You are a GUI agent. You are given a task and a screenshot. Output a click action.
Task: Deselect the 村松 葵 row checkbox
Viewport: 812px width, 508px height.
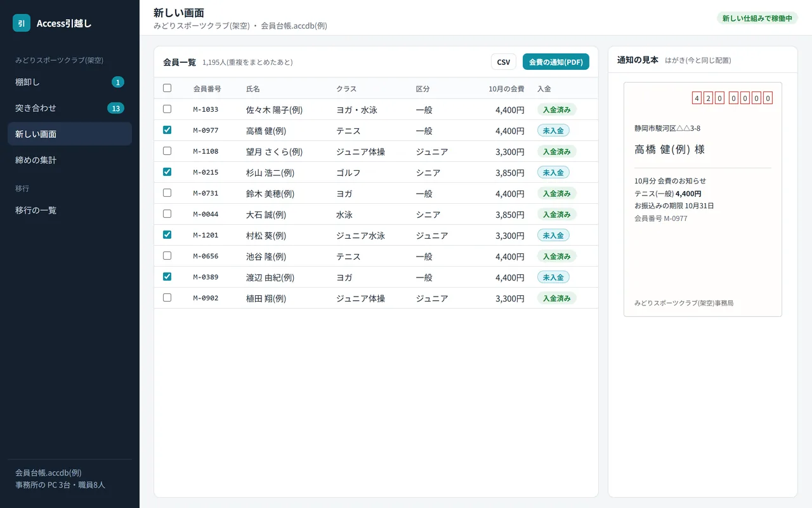(x=167, y=235)
